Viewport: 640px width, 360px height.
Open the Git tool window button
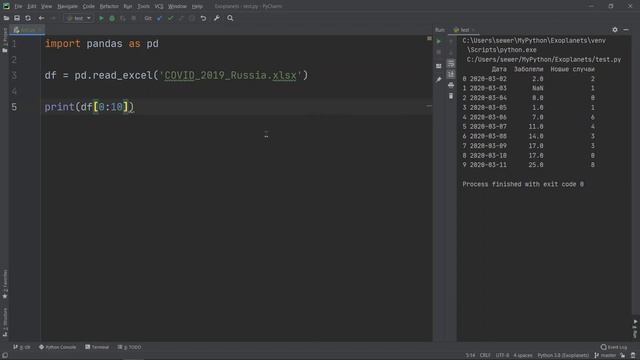[x=22, y=347]
